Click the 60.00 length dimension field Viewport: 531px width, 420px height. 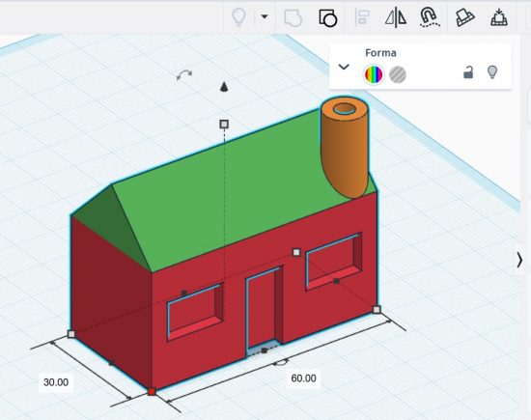pyautogui.click(x=303, y=378)
